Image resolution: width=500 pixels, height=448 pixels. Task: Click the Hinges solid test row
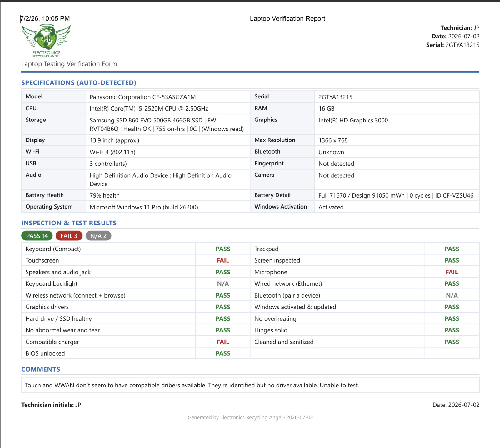coord(365,330)
